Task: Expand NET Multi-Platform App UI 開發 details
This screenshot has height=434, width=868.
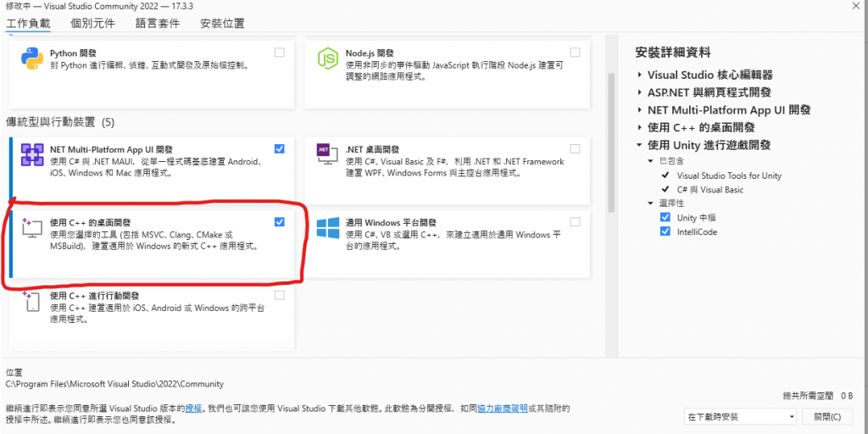Action: [x=640, y=110]
